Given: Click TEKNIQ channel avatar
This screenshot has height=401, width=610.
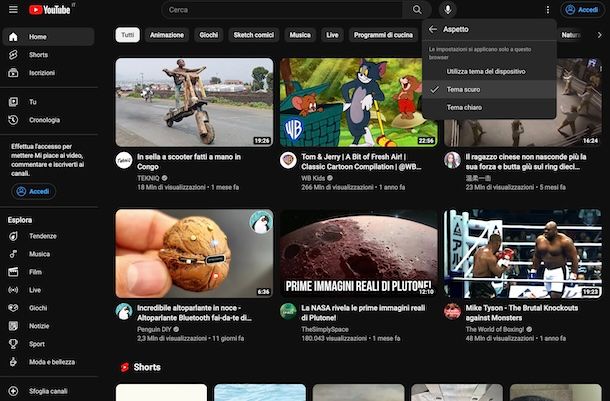Looking at the screenshot, I should pos(124,160).
